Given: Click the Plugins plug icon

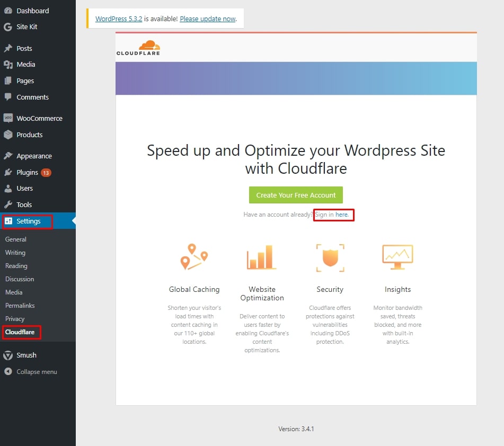Looking at the screenshot, I should click(8, 172).
